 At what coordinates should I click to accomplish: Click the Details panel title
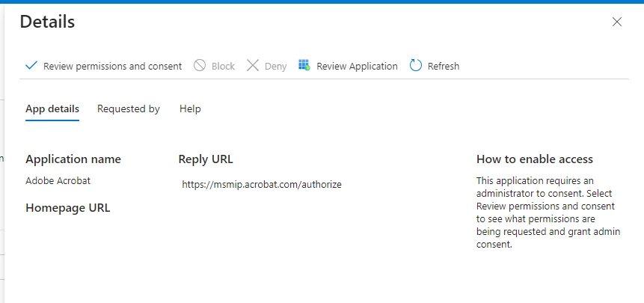tap(47, 22)
